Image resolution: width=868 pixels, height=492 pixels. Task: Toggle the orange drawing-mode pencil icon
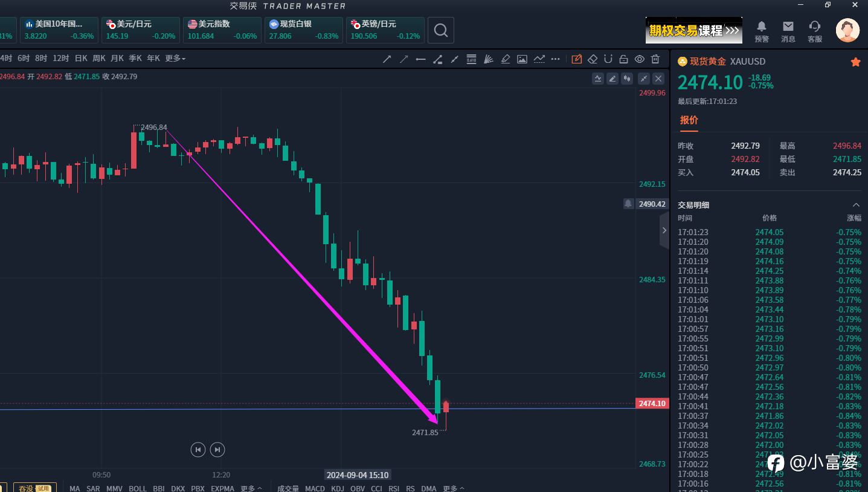pos(576,59)
